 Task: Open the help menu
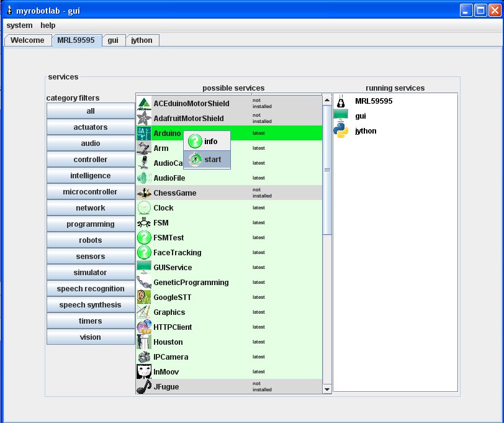[x=48, y=25]
